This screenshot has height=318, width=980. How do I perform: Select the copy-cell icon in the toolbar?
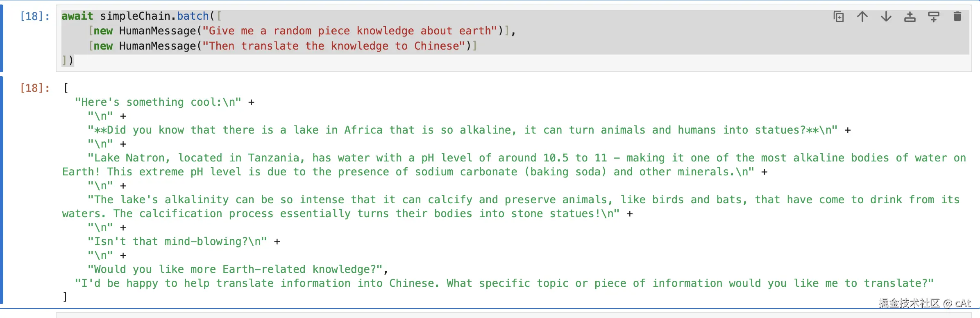click(839, 16)
